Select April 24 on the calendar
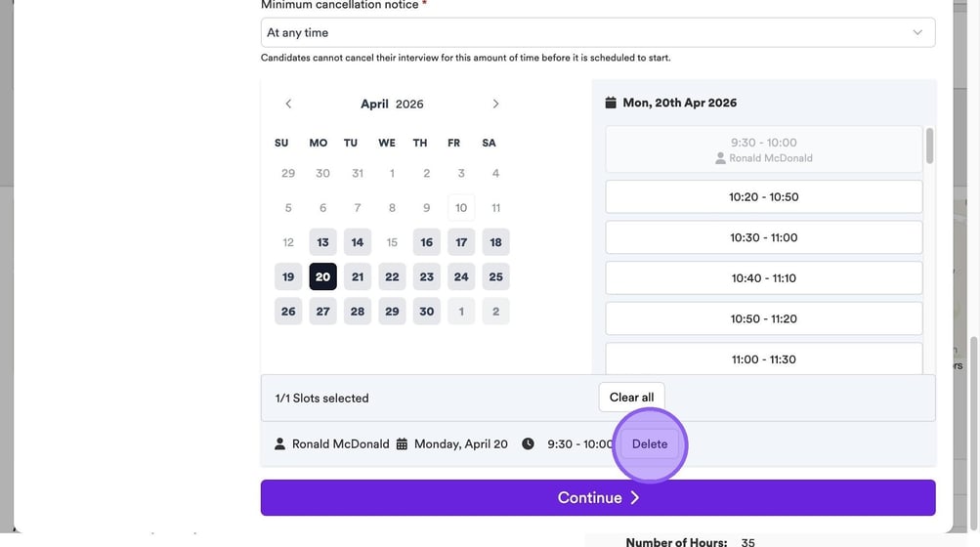The width and height of the screenshot is (980, 547). tap(461, 276)
